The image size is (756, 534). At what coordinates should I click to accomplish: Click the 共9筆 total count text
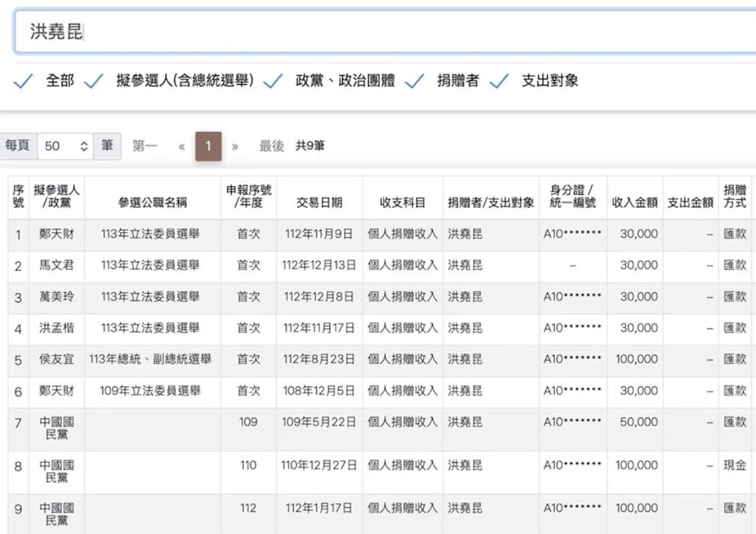point(310,146)
